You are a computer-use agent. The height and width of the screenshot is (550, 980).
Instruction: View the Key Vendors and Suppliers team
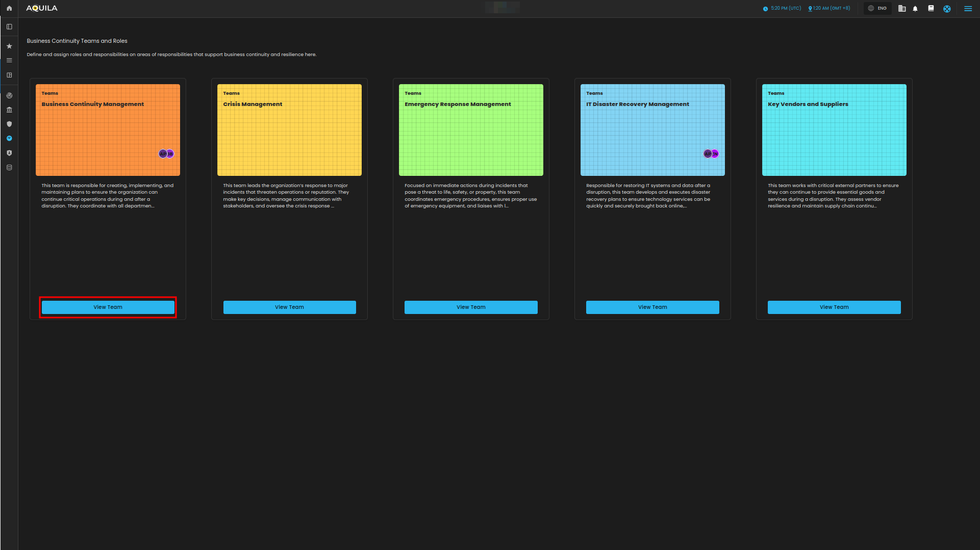[x=834, y=307]
